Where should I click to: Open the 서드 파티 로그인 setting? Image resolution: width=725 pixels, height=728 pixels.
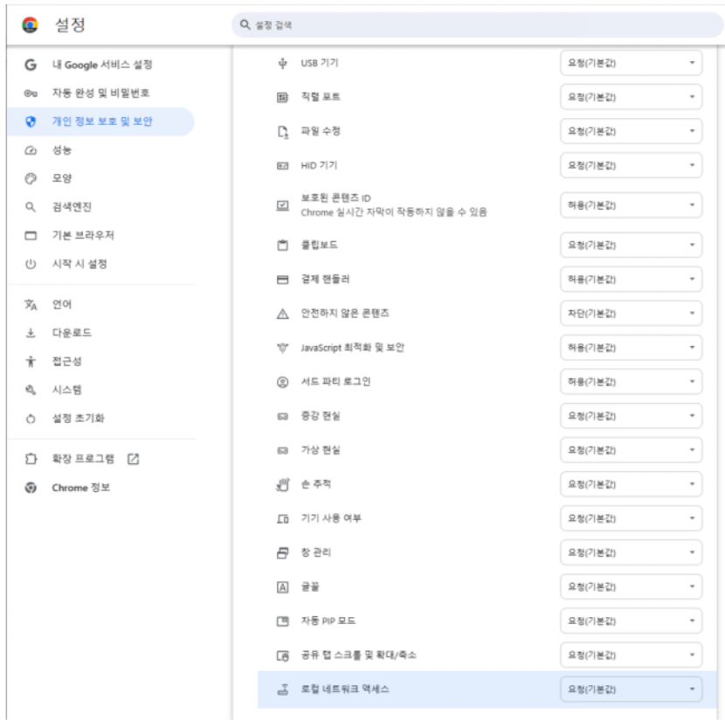335,382
